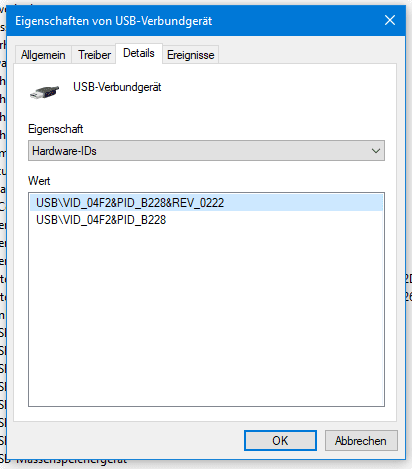The image size is (412, 469).
Task: Select the Details tab
Action: [139, 53]
